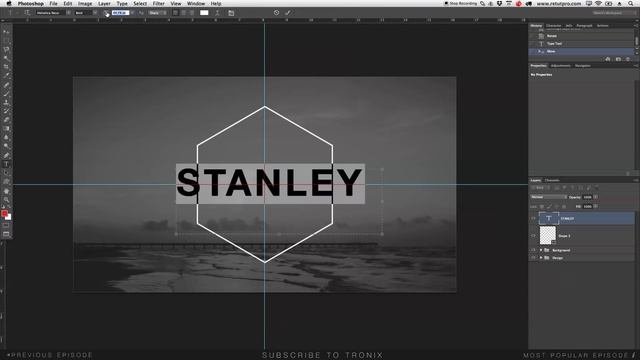Open the Opacity slider dropdown
Screen dimensions: 640x360
click(x=596, y=197)
